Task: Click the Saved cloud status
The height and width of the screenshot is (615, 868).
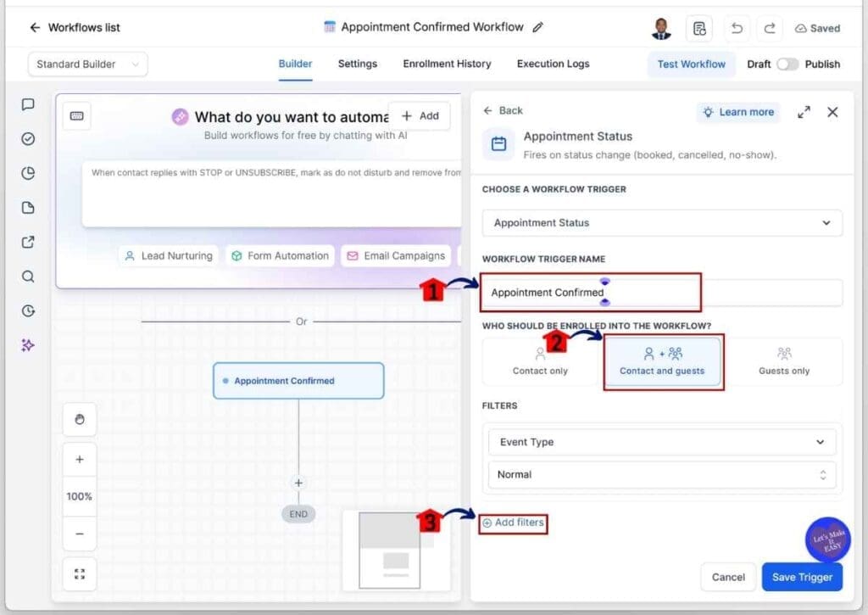Action: pos(818,28)
